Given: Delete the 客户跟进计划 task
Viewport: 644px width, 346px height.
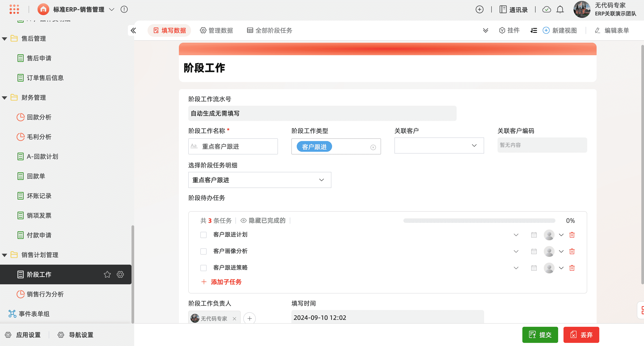Looking at the screenshot, I should point(572,235).
